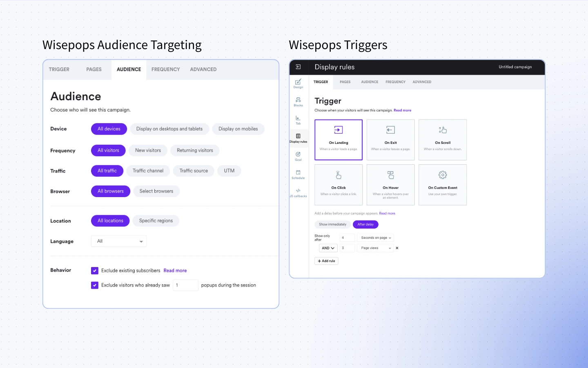Open the Page views dropdown
588x368 pixels.
click(x=376, y=248)
